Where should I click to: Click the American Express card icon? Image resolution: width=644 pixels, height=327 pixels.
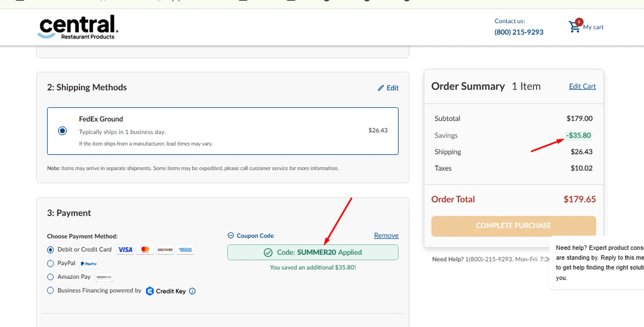tap(185, 250)
